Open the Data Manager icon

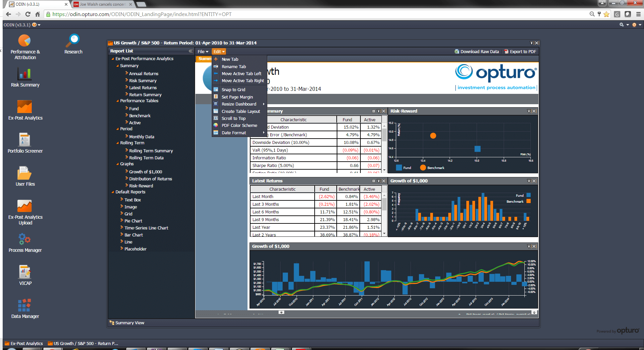25,306
